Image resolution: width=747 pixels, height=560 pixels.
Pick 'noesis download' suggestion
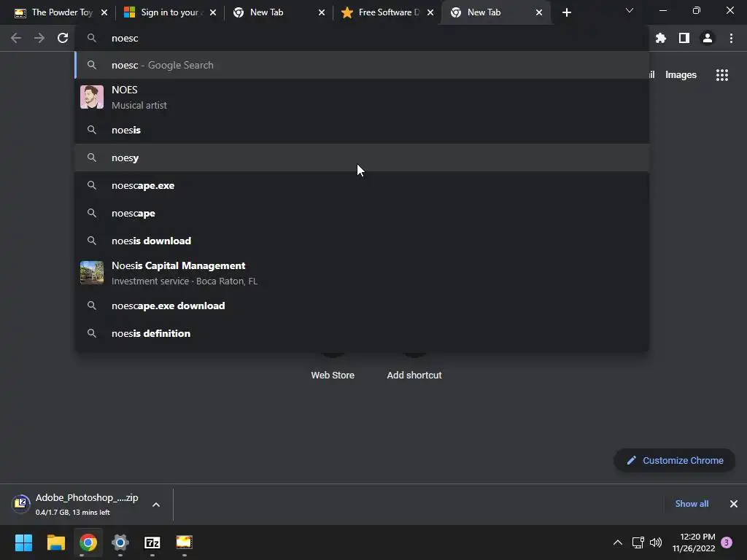point(362,241)
